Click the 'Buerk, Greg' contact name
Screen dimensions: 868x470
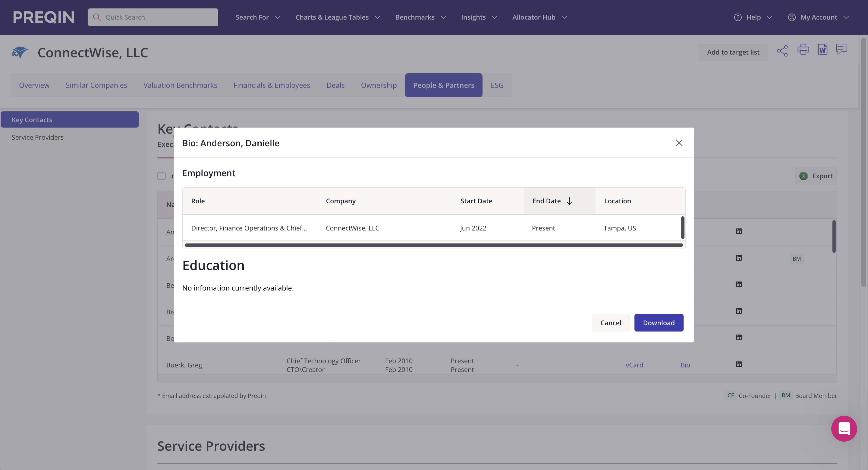(x=184, y=365)
